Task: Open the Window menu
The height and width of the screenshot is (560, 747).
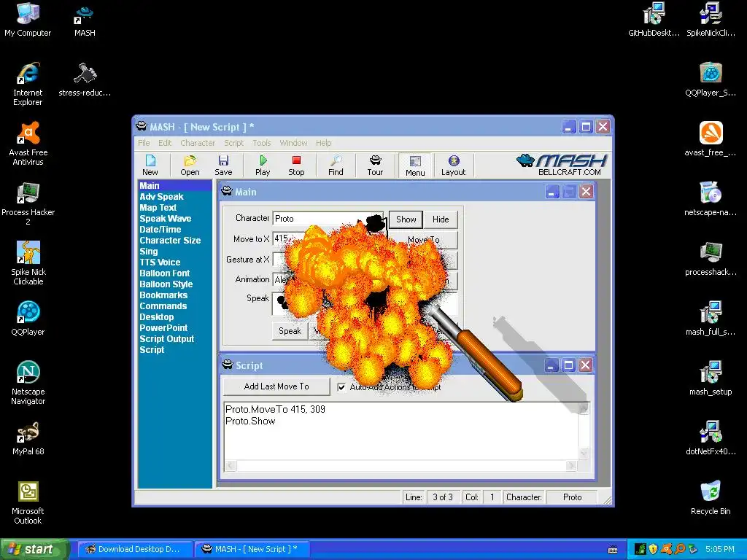Action: [x=293, y=143]
